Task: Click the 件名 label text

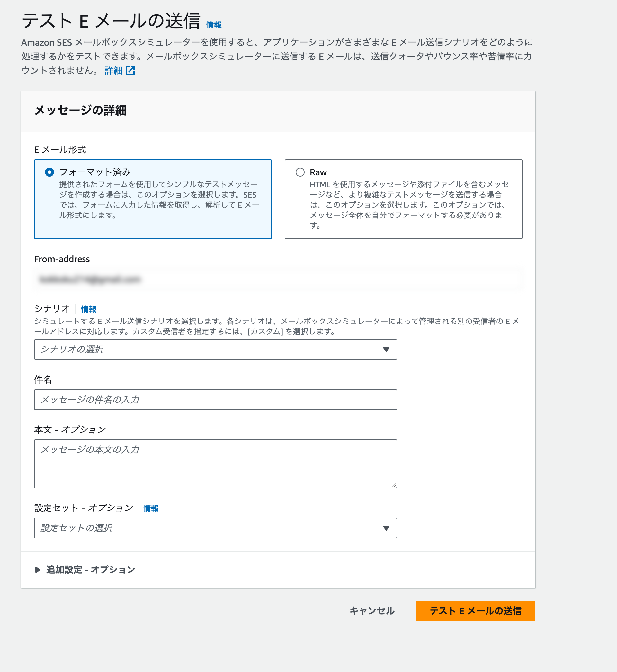Action: coord(43,379)
